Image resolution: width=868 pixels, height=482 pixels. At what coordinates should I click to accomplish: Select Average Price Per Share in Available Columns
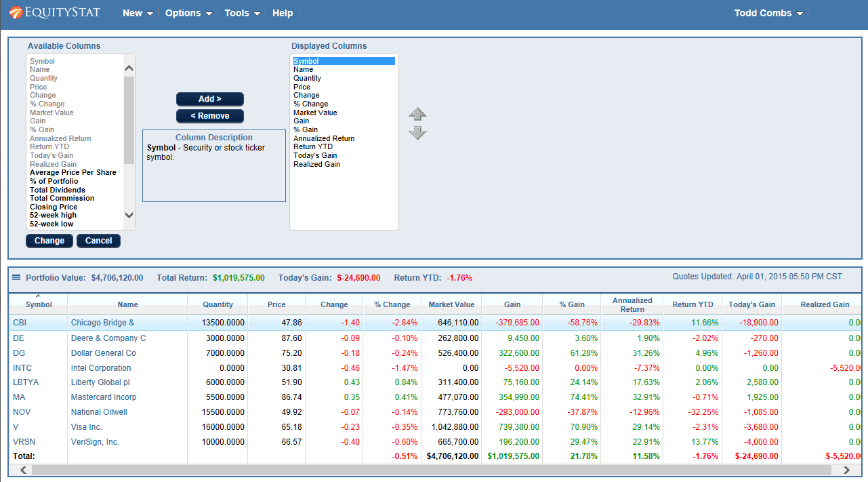click(73, 173)
